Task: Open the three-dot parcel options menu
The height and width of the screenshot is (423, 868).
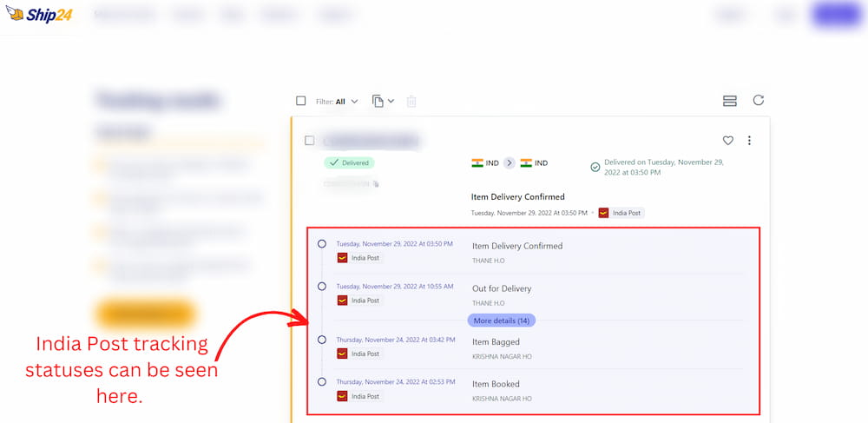Action: (x=749, y=141)
